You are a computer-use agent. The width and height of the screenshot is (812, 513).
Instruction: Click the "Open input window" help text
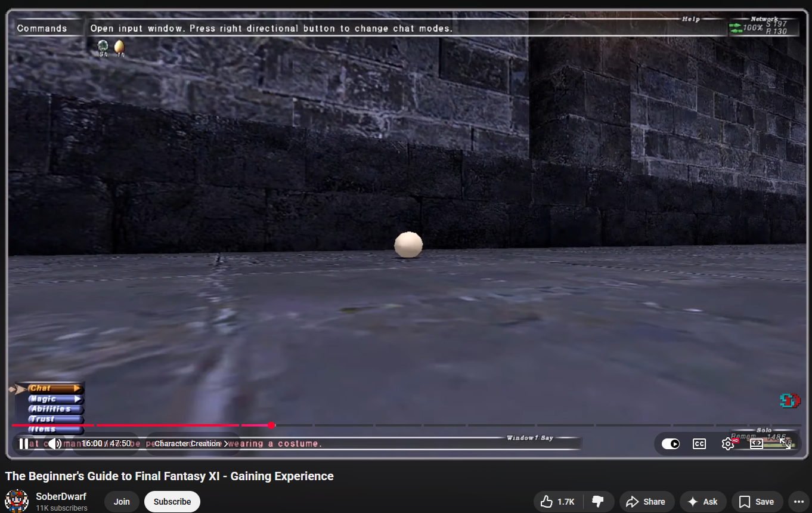coord(271,28)
